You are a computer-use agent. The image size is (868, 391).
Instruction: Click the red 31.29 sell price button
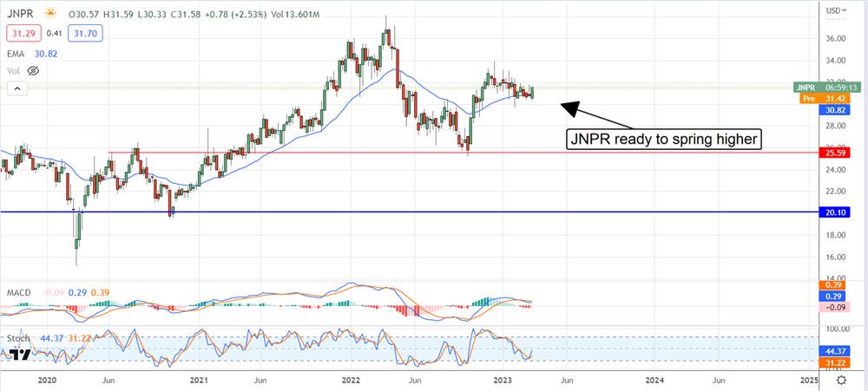click(x=22, y=34)
